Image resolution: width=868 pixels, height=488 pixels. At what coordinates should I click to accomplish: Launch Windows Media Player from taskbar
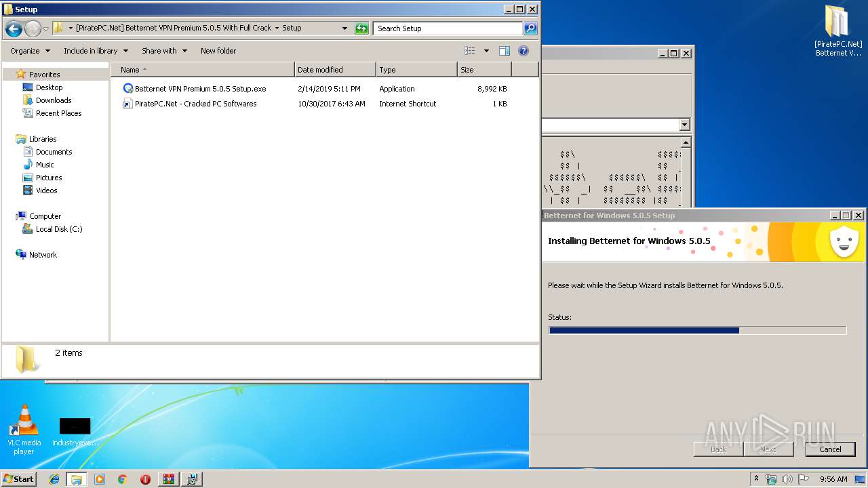pos(100,479)
